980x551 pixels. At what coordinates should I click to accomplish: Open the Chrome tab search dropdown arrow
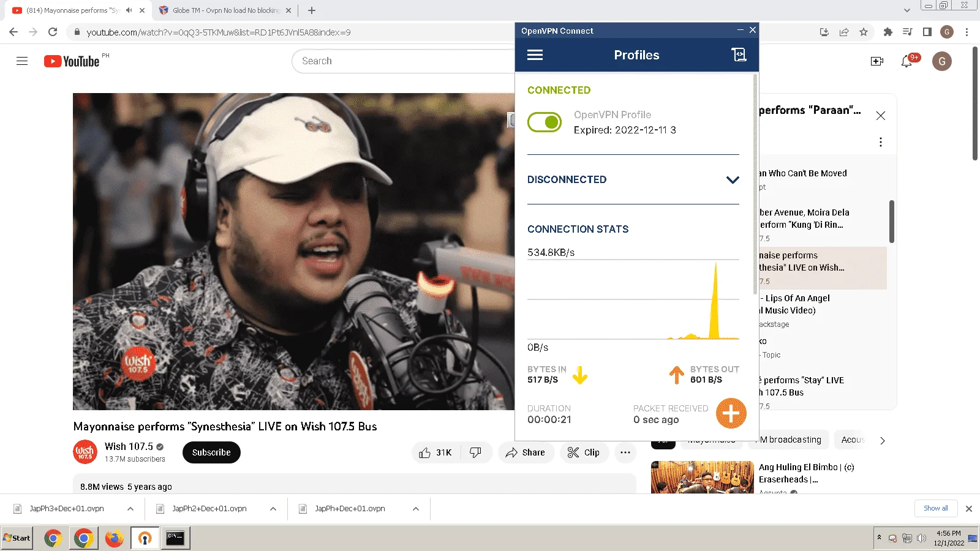pyautogui.click(x=907, y=10)
